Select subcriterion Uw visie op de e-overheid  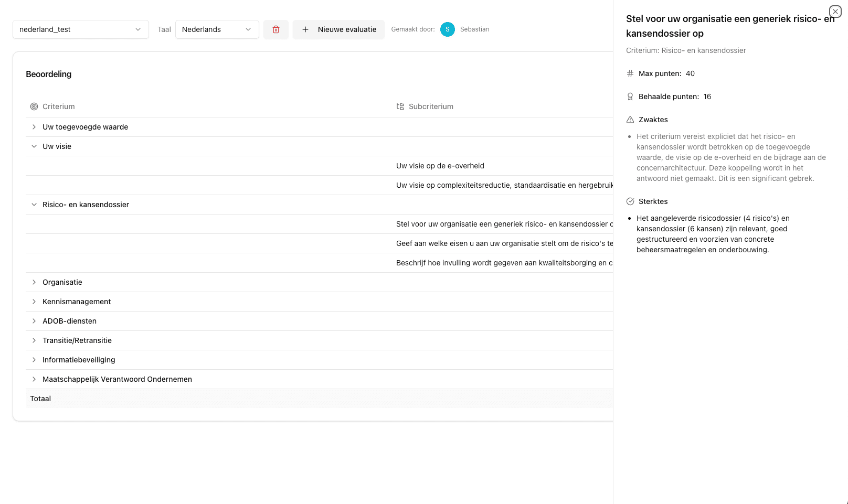[440, 166]
